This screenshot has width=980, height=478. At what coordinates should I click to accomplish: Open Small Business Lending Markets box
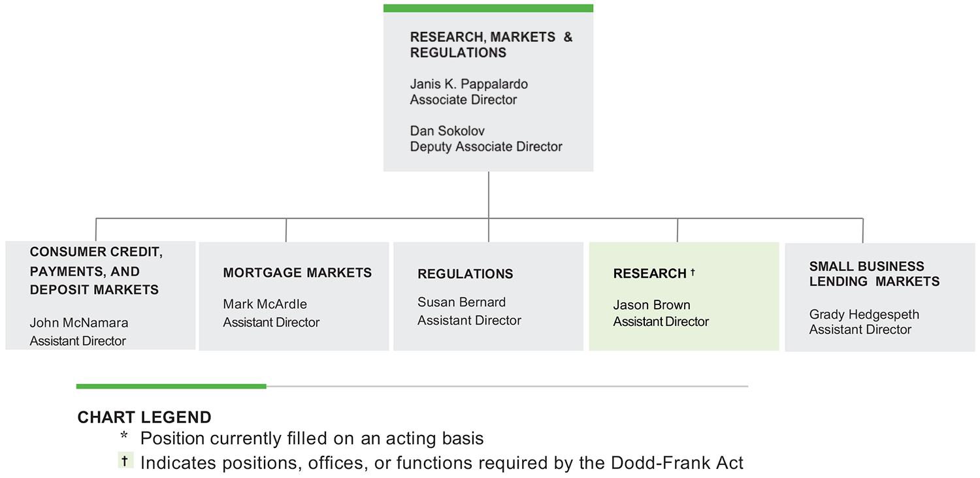879,297
